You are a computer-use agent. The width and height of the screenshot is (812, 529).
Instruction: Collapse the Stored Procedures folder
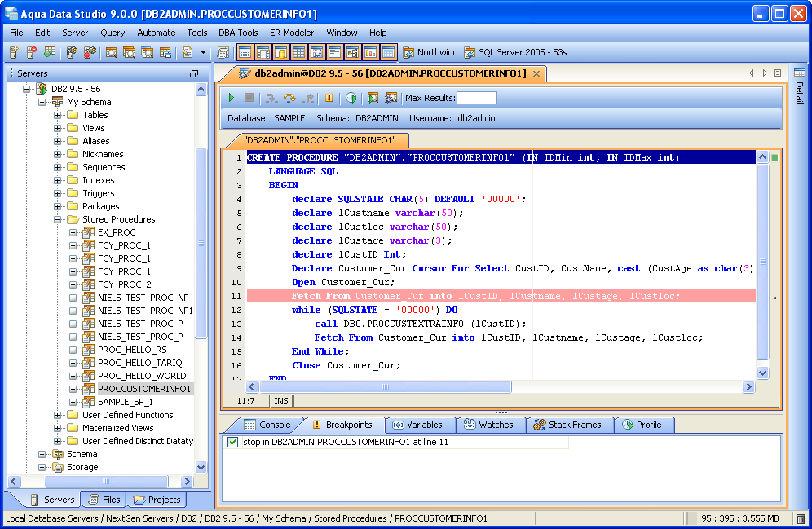click(58, 219)
